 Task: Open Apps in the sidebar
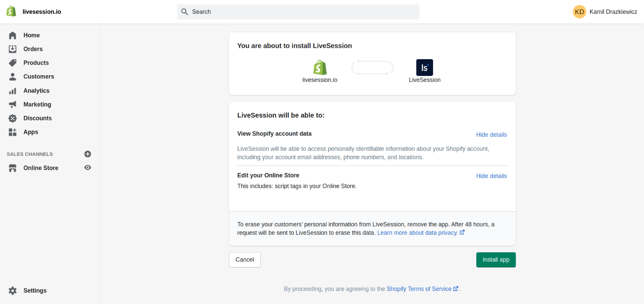tap(31, 132)
